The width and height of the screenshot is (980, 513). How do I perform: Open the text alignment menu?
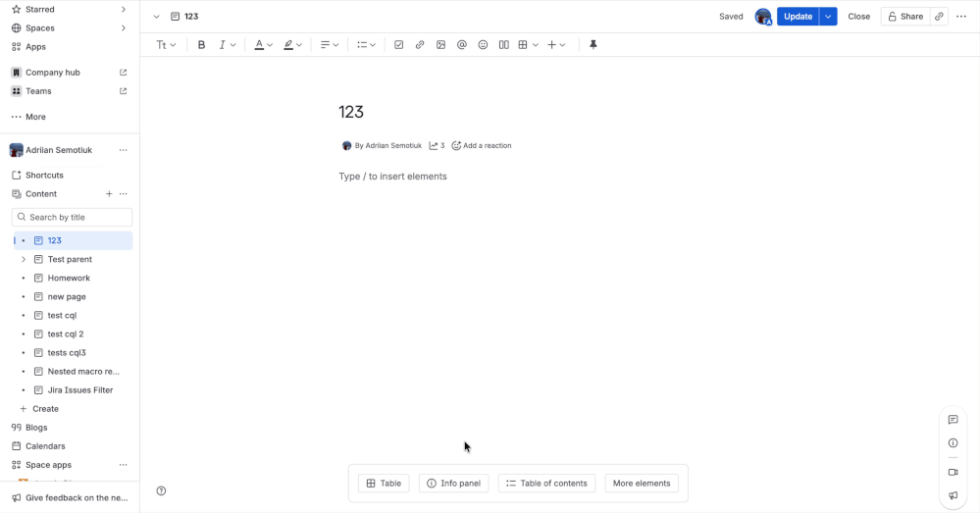pos(330,45)
